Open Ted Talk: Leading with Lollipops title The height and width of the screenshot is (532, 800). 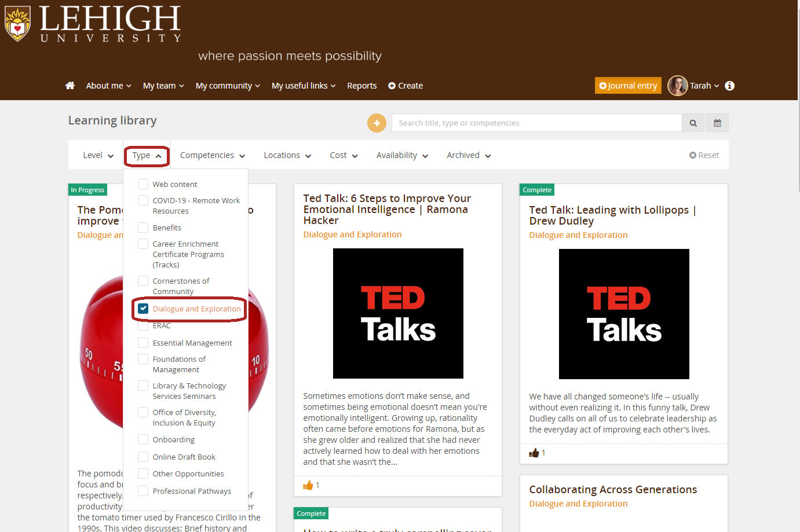613,215
